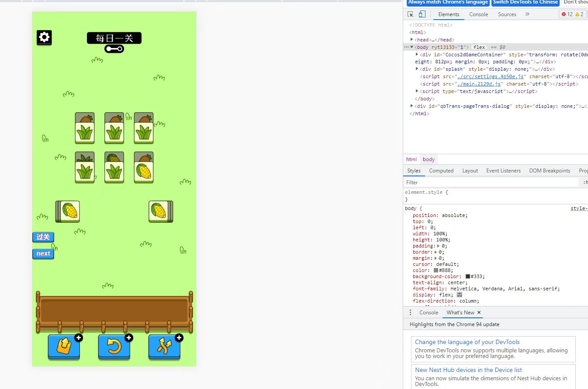Activate the inspect element picker icon

pyautogui.click(x=411, y=14)
